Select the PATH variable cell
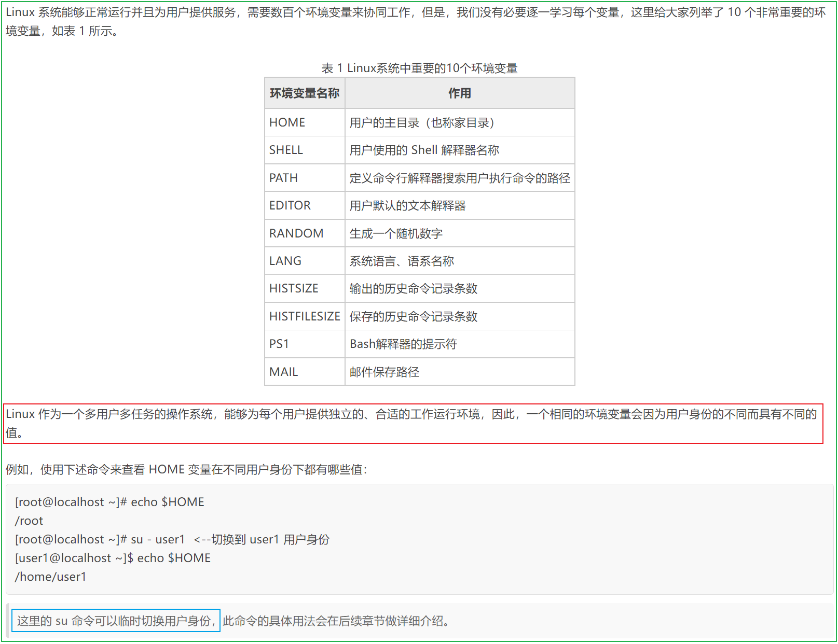Image resolution: width=838 pixels, height=644 pixels. click(305, 178)
